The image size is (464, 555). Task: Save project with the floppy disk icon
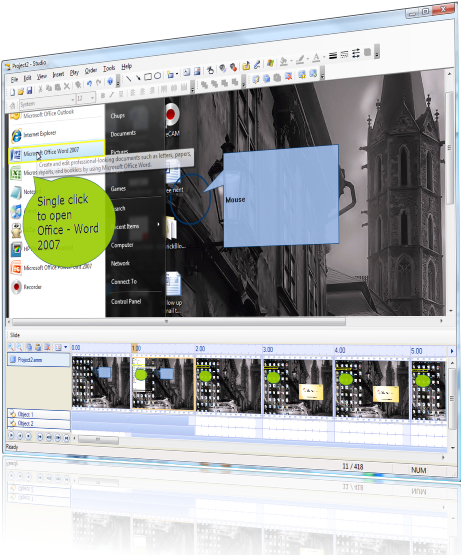(29, 90)
